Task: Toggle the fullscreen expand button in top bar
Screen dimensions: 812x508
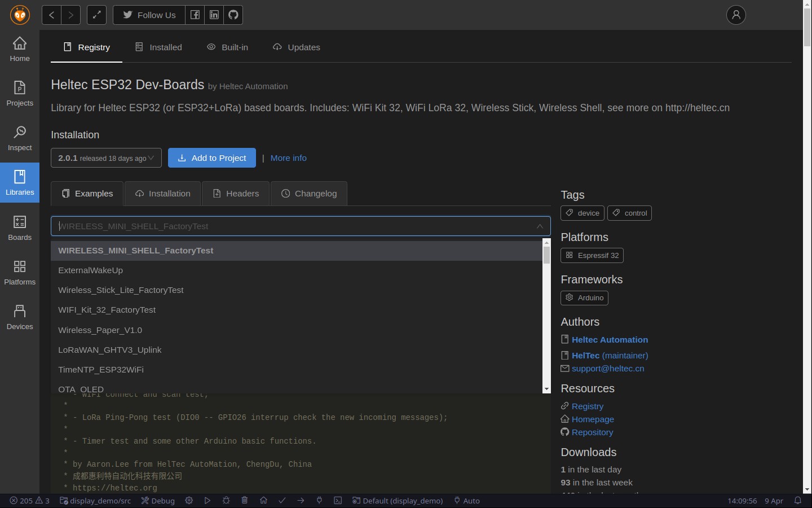Action: (96, 15)
